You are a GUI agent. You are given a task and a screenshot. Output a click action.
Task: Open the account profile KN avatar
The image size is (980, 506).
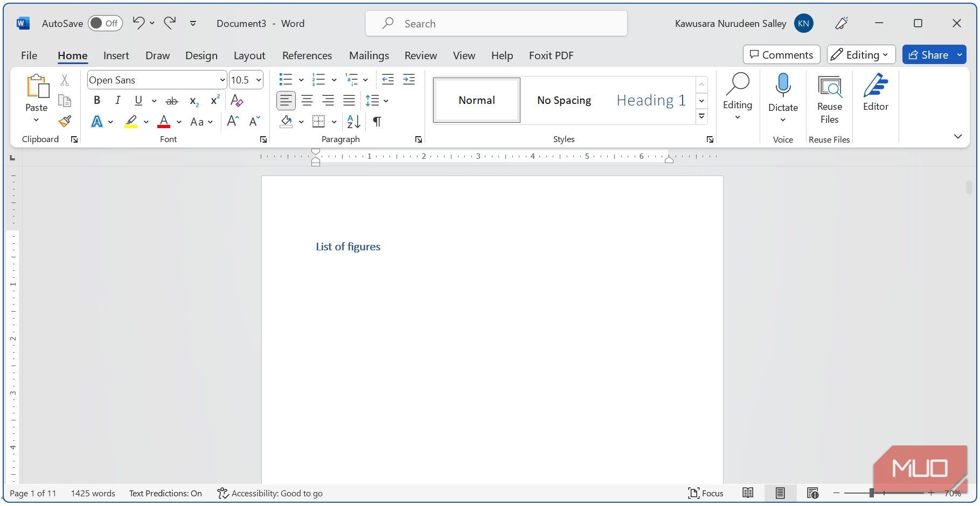(x=803, y=23)
